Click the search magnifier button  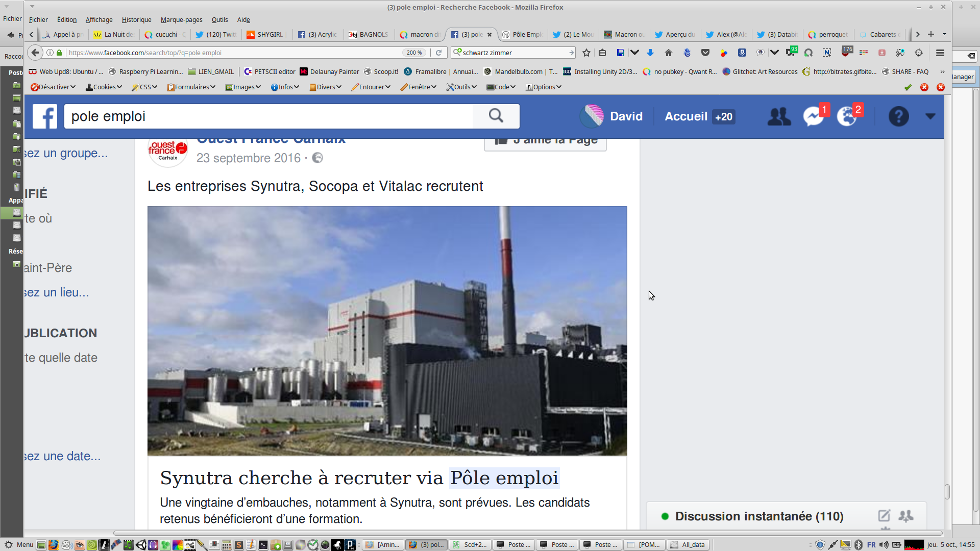coord(496,116)
